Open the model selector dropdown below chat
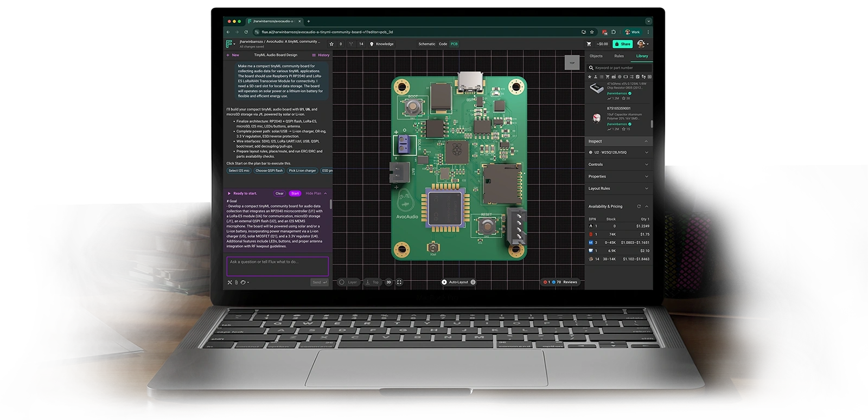This screenshot has width=868, height=420. point(245,282)
